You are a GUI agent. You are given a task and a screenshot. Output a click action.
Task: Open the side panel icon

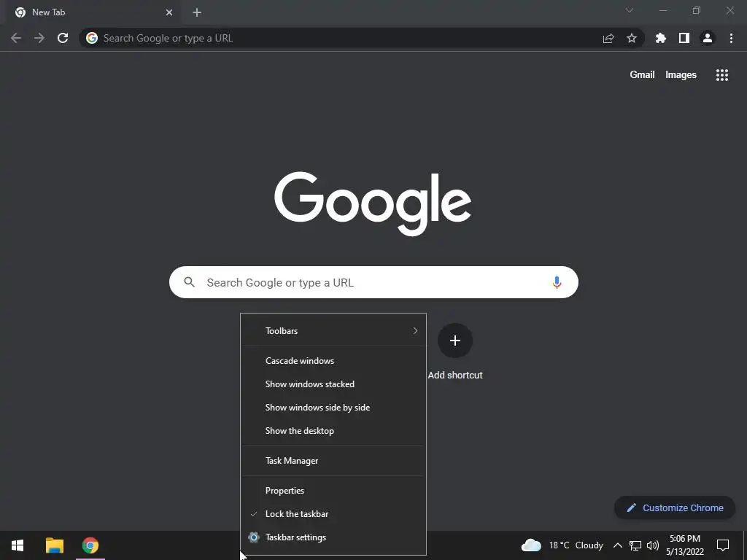point(684,38)
